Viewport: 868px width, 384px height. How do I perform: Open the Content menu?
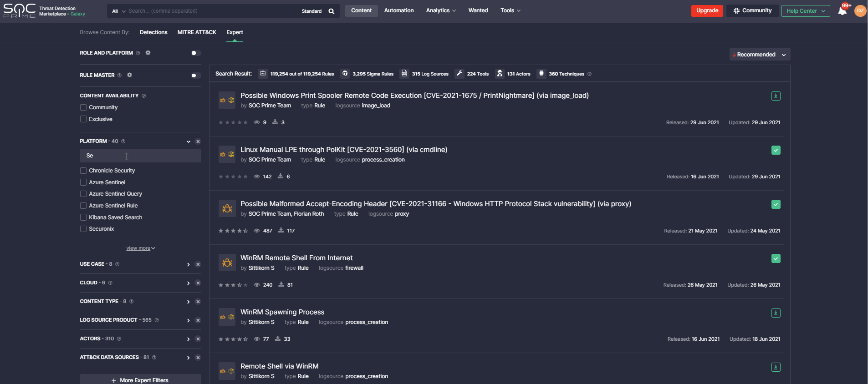361,10
